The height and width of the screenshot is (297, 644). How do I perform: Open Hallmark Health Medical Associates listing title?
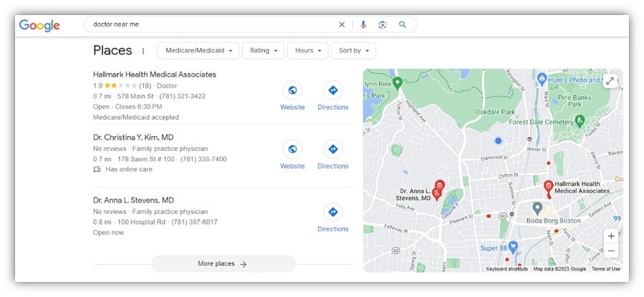tap(155, 74)
